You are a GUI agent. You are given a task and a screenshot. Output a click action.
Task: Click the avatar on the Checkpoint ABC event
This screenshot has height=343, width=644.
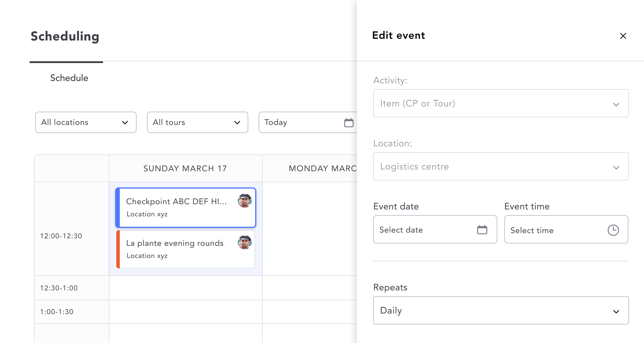tap(244, 201)
